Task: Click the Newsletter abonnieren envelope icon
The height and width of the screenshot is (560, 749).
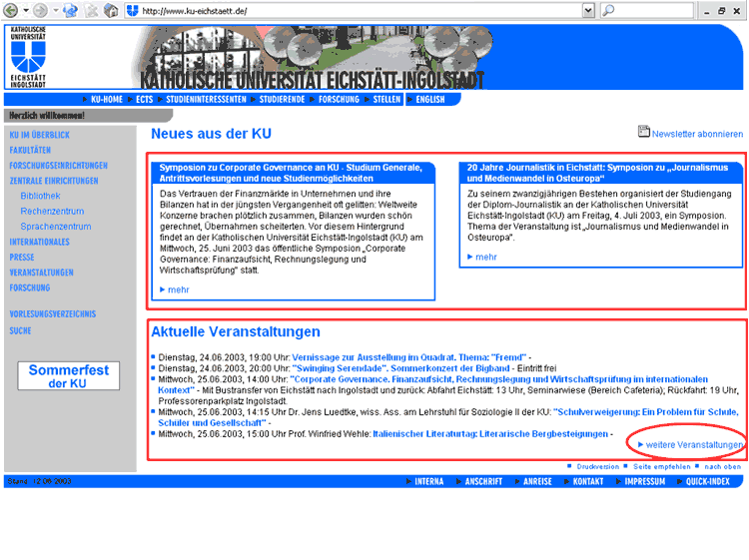Action: pyautogui.click(x=644, y=132)
